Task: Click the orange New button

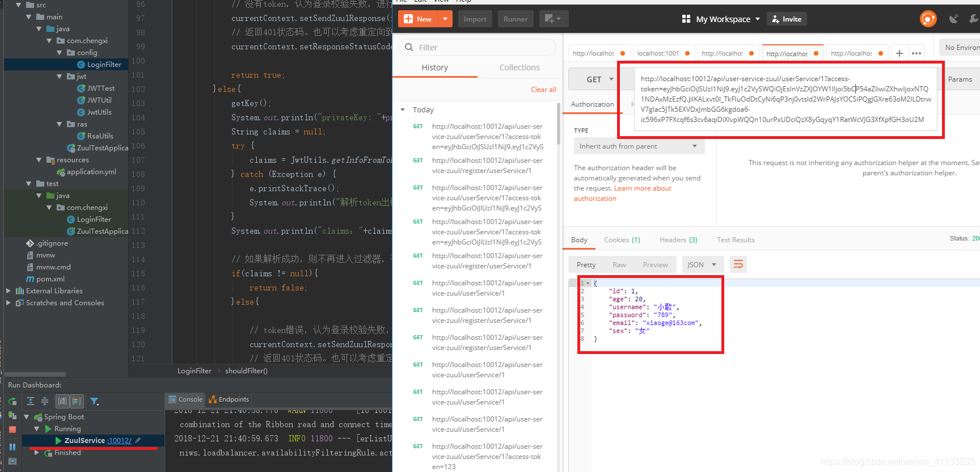Action: [x=419, y=19]
